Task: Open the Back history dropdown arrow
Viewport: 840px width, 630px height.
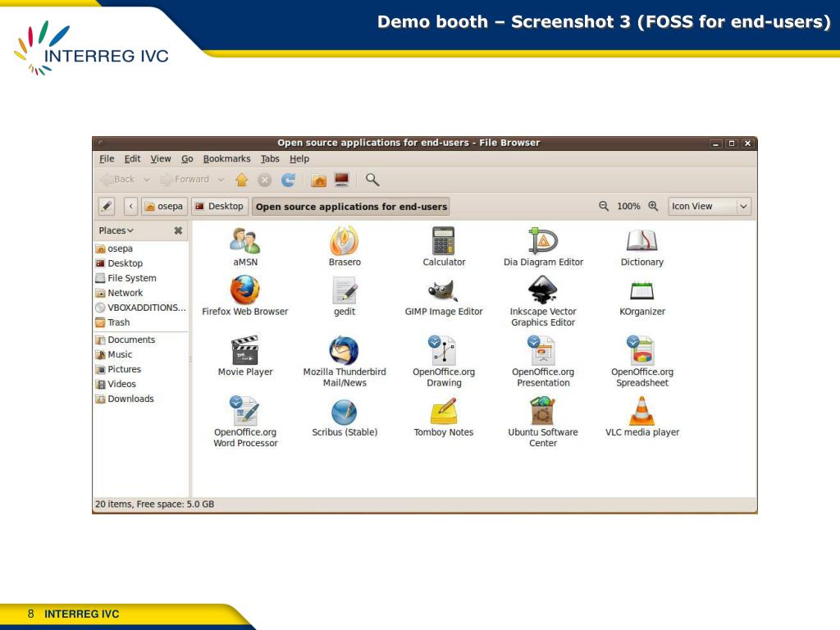Action: coord(147,180)
